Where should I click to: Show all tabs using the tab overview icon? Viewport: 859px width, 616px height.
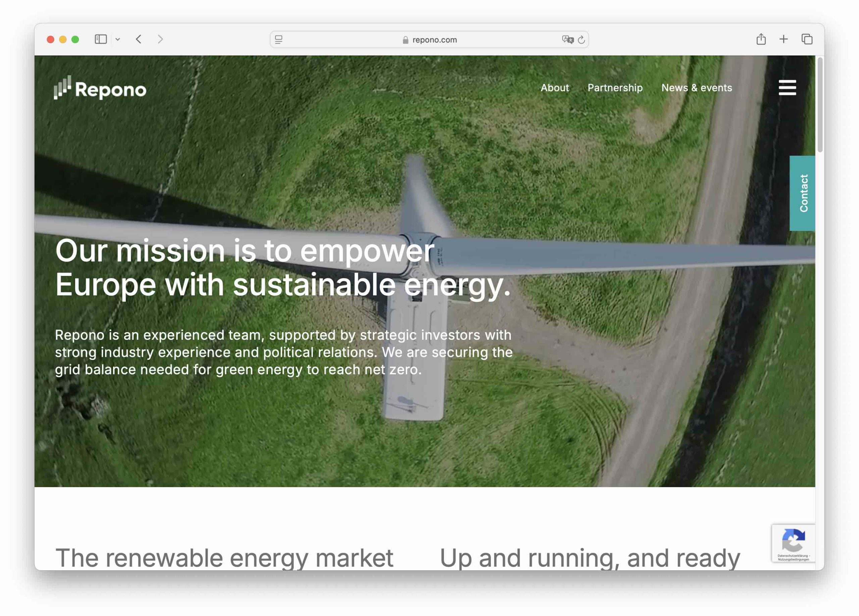[x=807, y=39]
